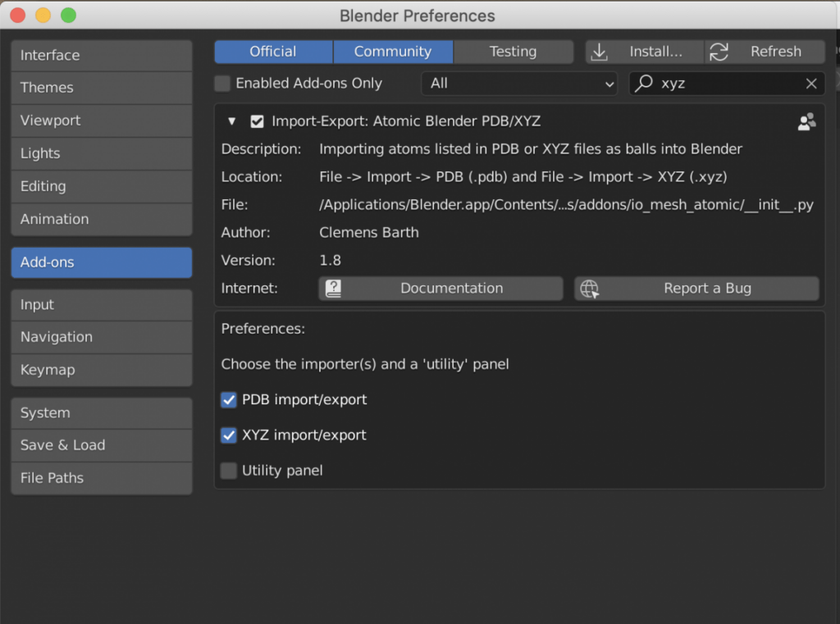Image resolution: width=840 pixels, height=624 pixels.
Task: Clear the xyz search with X icon
Action: (811, 84)
